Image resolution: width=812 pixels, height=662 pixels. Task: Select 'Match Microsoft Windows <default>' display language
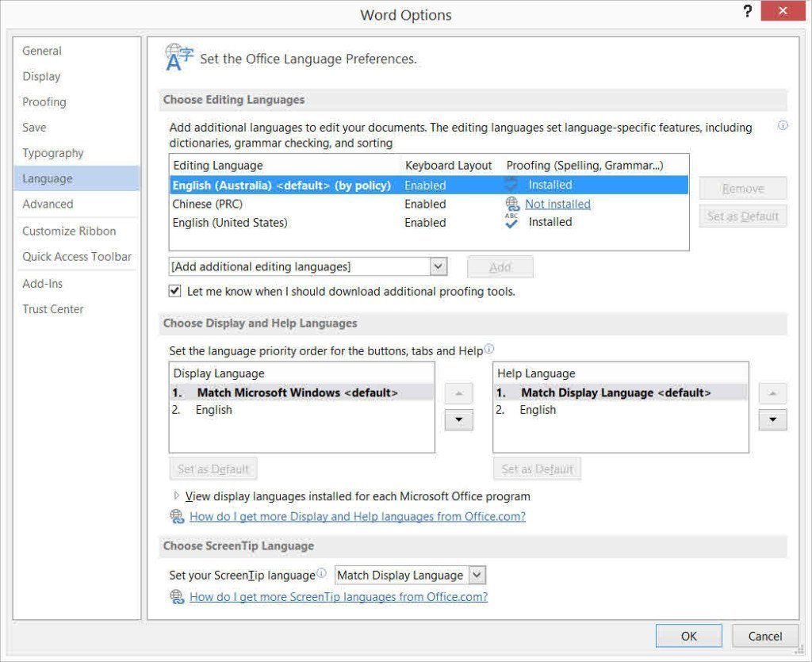tap(302, 392)
